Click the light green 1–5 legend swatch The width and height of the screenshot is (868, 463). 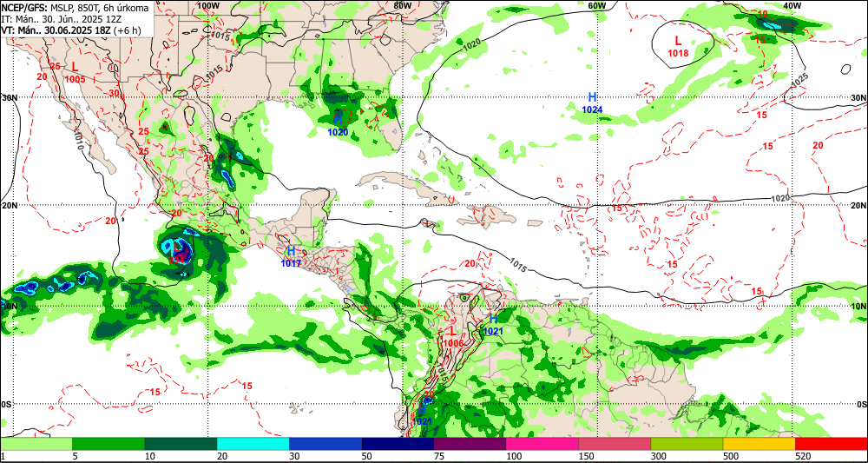36,444
